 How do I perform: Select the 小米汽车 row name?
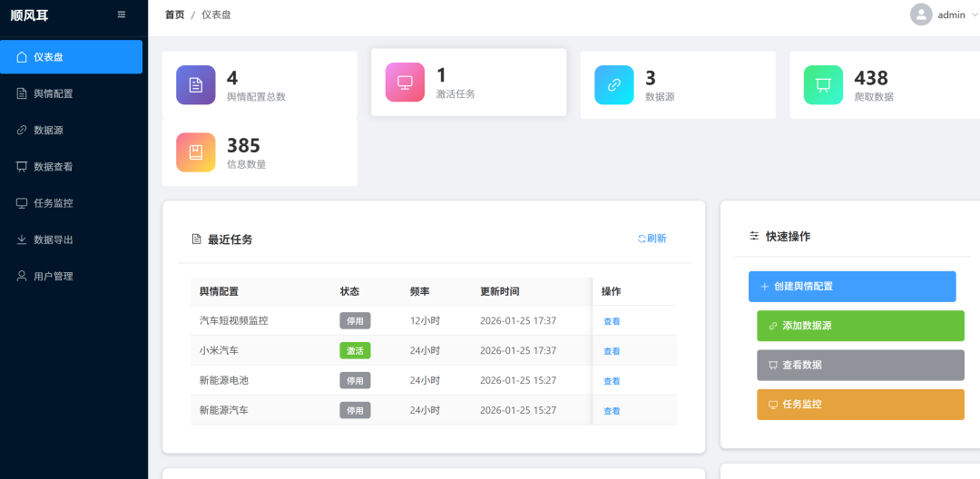219,350
